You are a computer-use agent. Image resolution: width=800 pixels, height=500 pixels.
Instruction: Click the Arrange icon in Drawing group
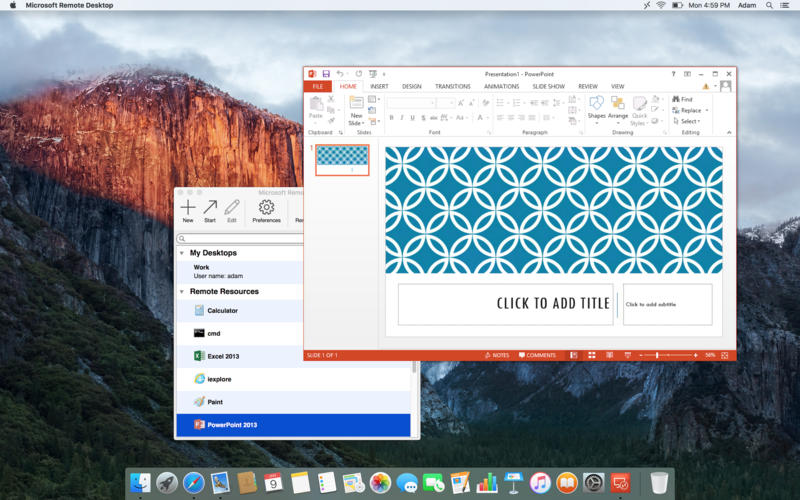618,104
